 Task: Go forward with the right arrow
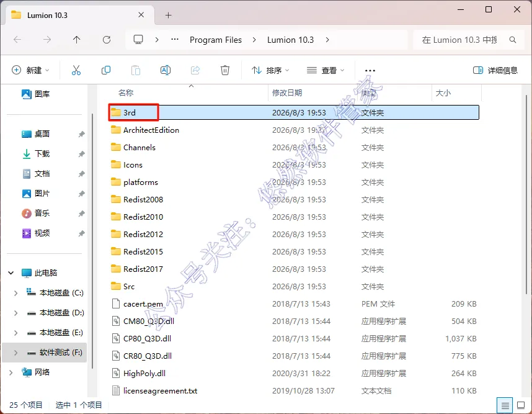47,40
